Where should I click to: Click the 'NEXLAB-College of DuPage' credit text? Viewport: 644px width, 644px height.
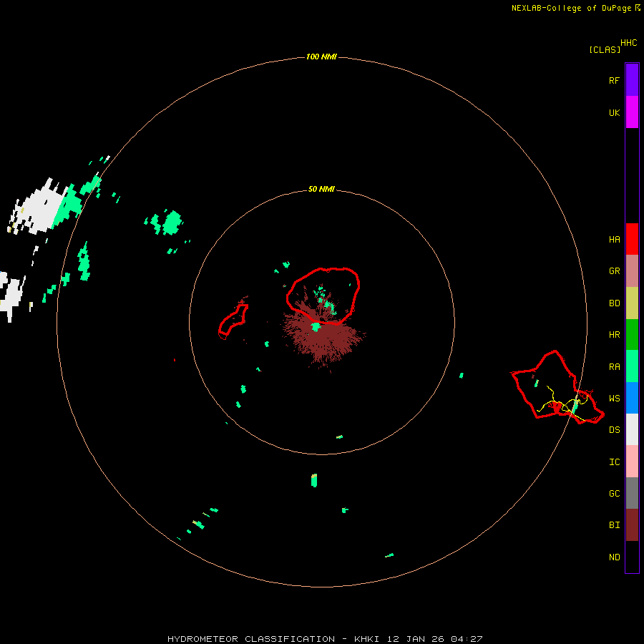point(571,8)
